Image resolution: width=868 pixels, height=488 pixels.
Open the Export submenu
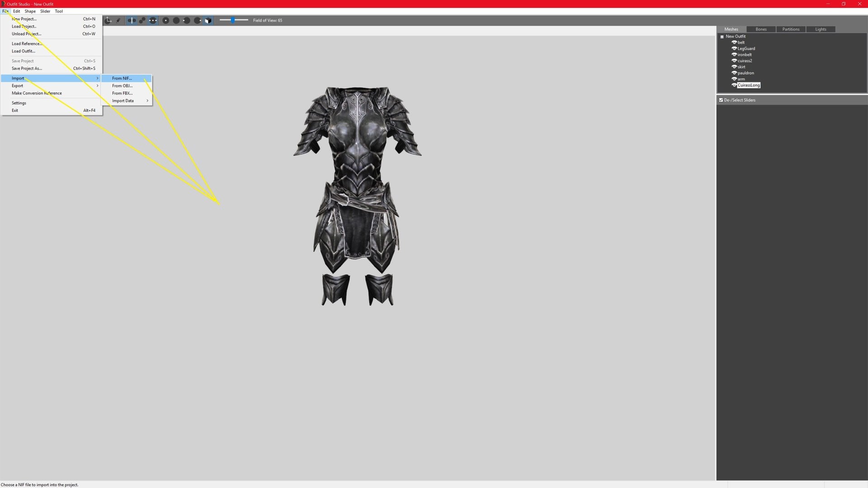pyautogui.click(x=51, y=86)
